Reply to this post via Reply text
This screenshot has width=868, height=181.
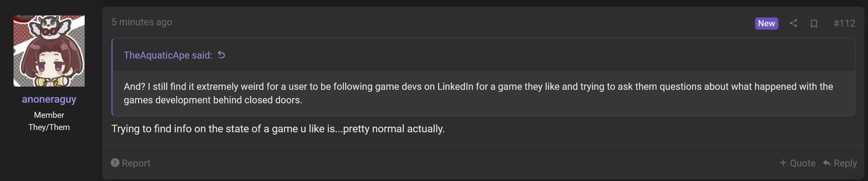[x=845, y=163]
